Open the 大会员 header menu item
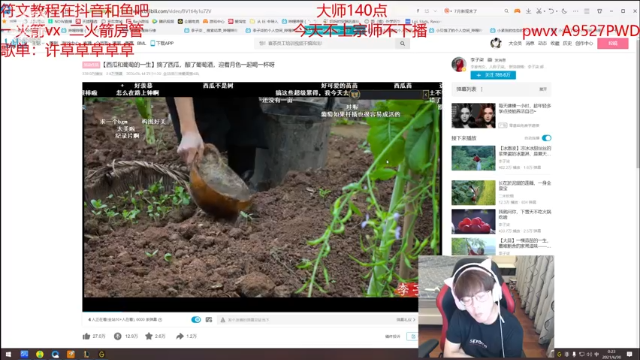This screenshot has height=360, width=640. click(515, 43)
